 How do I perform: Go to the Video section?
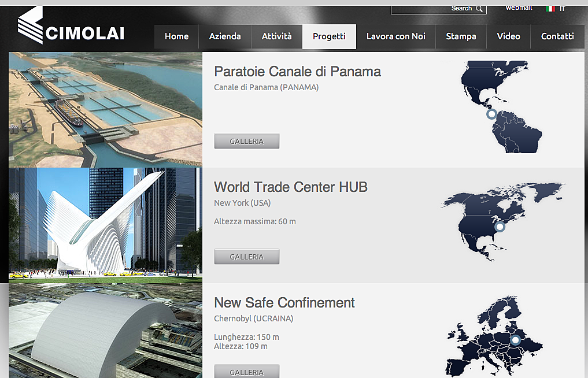pos(508,36)
